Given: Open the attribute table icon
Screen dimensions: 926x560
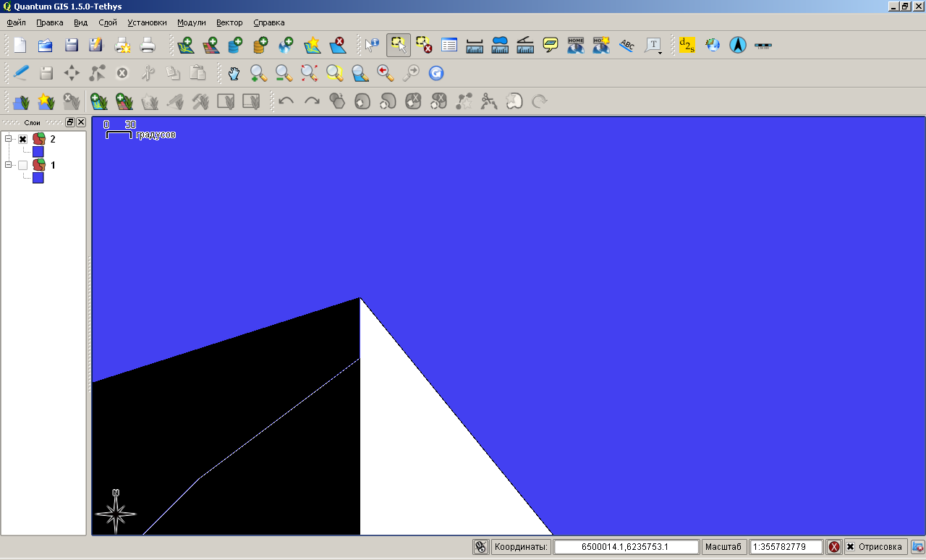Looking at the screenshot, I should (449, 45).
